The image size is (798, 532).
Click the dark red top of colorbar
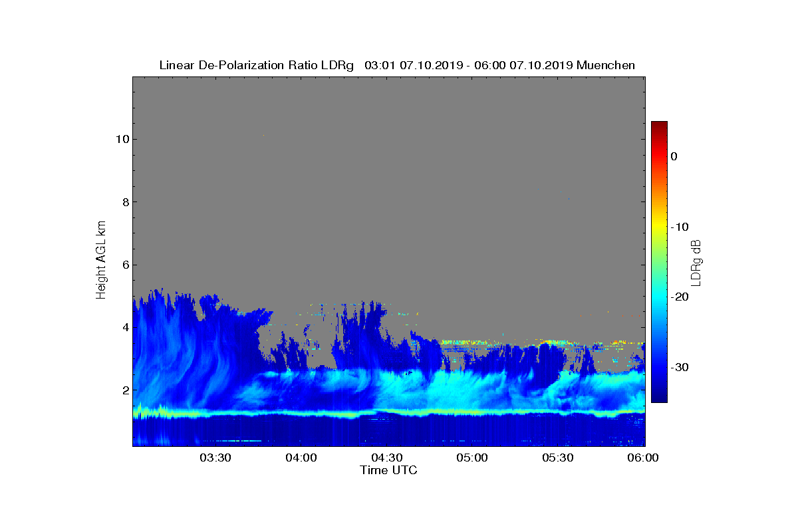tap(659, 126)
